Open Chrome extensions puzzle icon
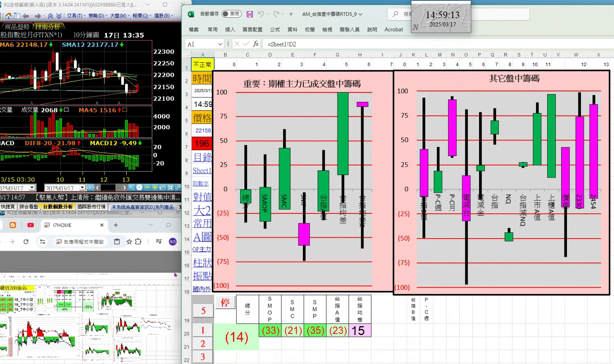 tap(138, 242)
